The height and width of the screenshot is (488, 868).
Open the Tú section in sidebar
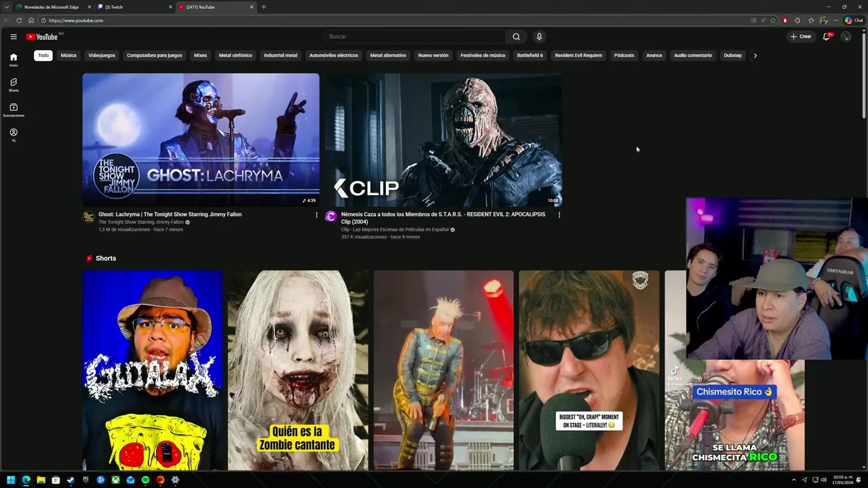click(13, 135)
